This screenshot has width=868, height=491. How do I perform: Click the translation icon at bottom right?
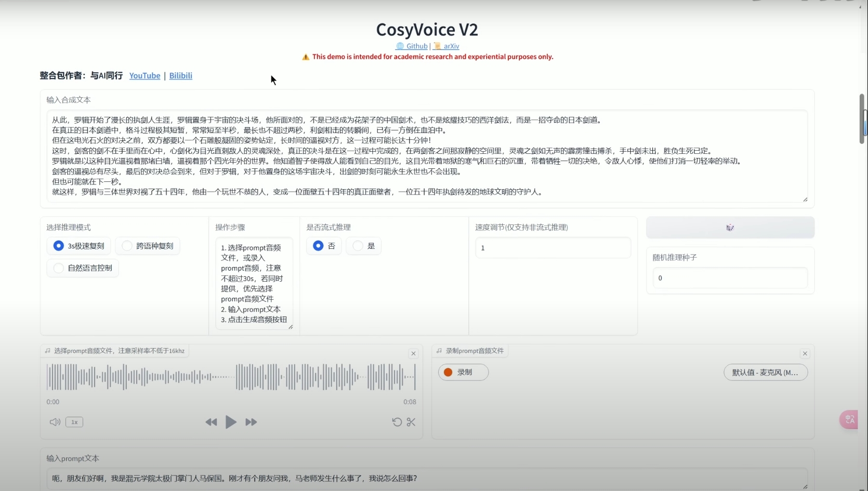(x=849, y=419)
